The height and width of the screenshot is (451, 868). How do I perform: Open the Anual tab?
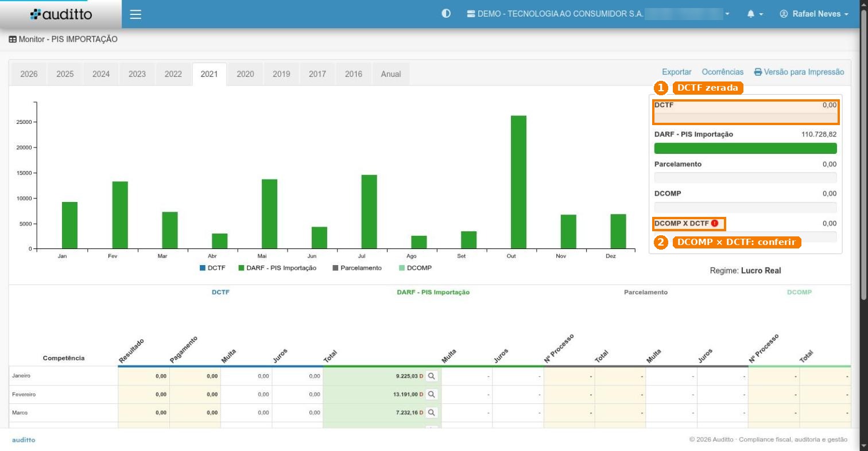pyautogui.click(x=391, y=74)
